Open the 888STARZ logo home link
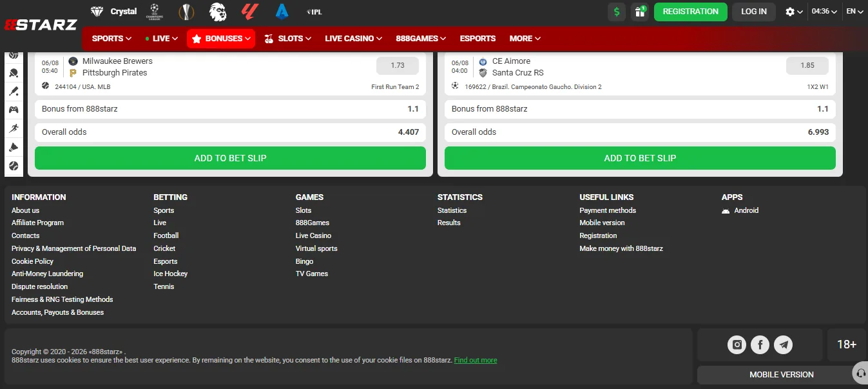Viewport: 868px width, 389px height. (x=41, y=25)
